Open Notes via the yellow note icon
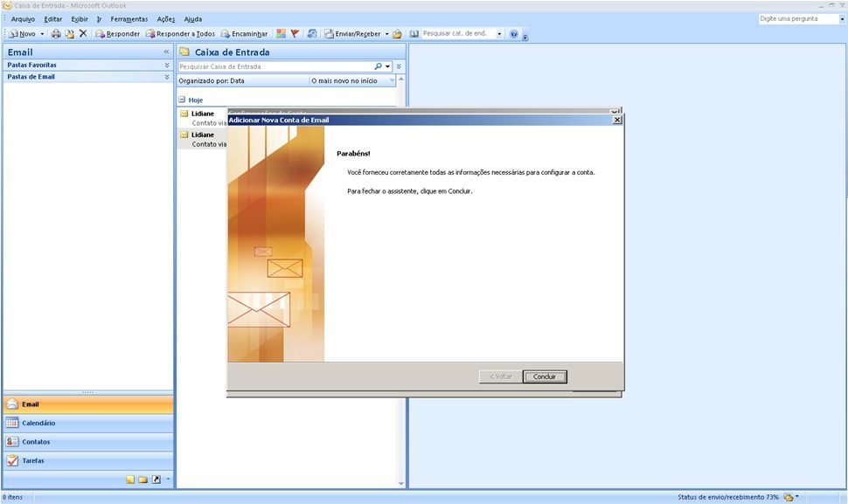 pos(130,480)
